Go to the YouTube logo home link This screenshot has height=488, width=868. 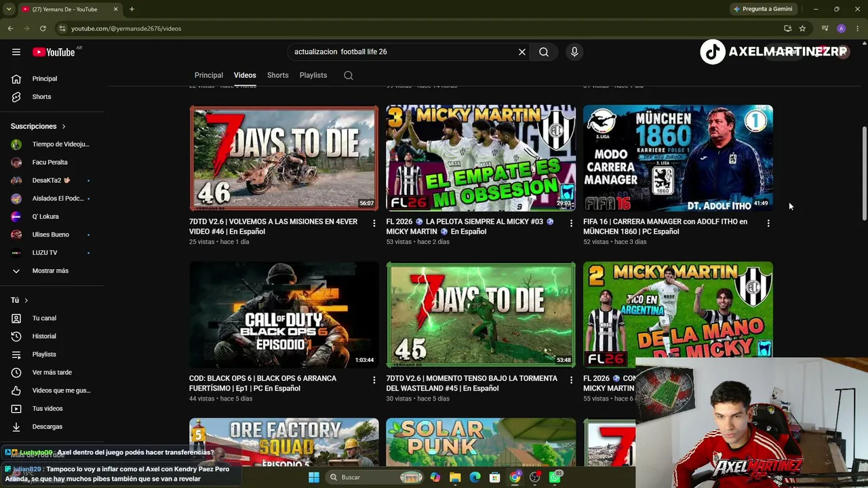coord(54,52)
